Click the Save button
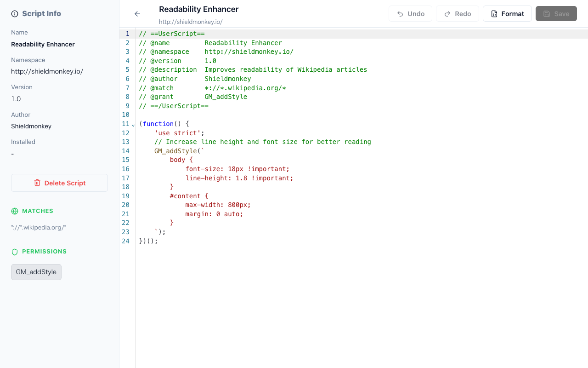 tap(556, 14)
